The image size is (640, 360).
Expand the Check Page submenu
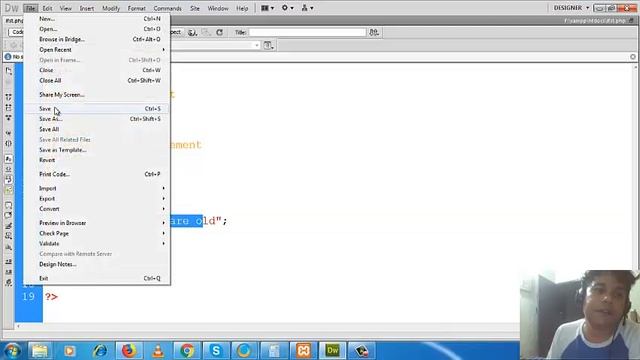(x=97, y=233)
